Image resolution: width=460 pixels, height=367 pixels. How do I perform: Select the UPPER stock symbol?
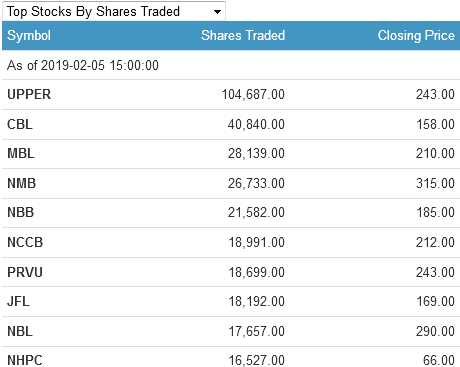coord(29,94)
